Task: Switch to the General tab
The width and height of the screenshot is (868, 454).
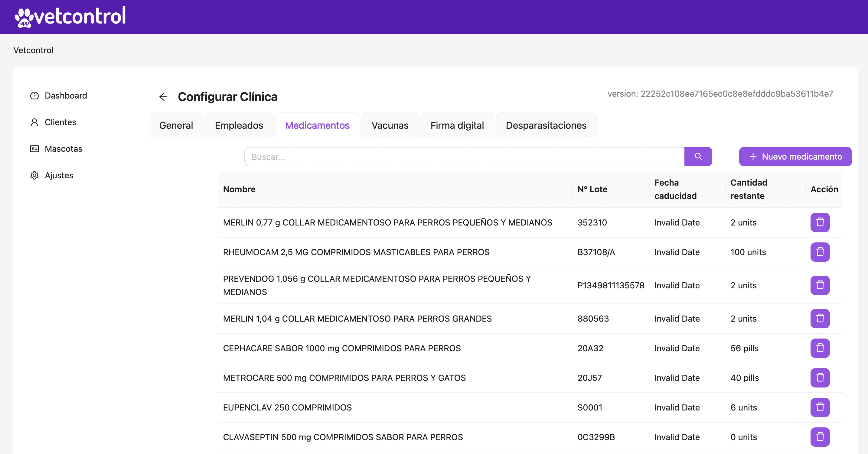Action: (x=176, y=125)
